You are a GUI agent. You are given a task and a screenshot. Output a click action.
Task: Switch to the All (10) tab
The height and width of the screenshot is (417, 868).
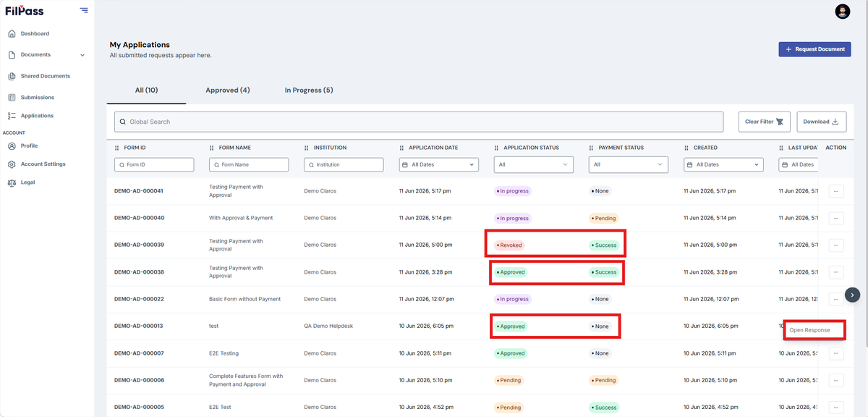point(146,90)
